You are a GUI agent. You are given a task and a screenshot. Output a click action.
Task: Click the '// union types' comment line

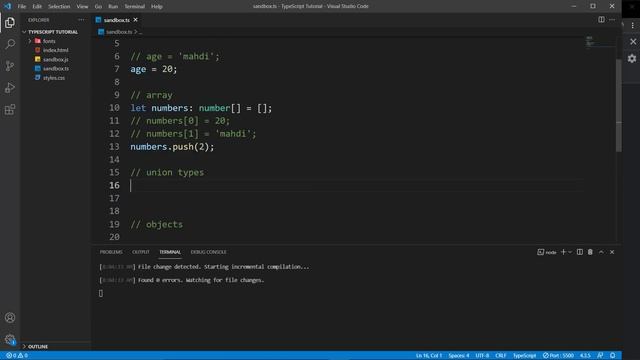[167, 173]
